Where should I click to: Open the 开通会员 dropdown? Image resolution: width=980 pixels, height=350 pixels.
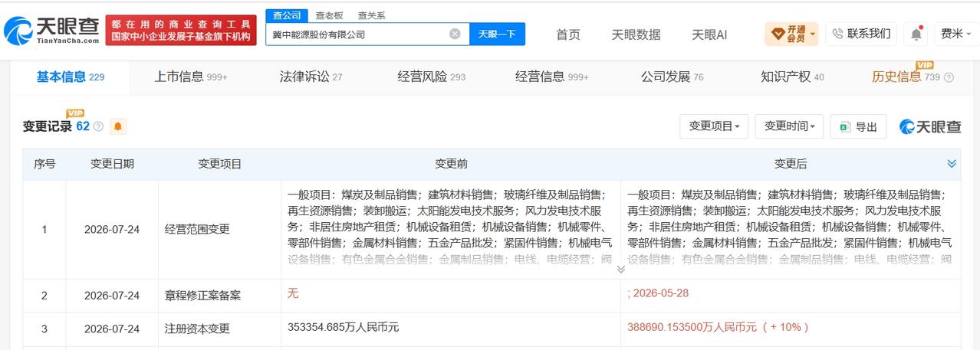(x=791, y=34)
